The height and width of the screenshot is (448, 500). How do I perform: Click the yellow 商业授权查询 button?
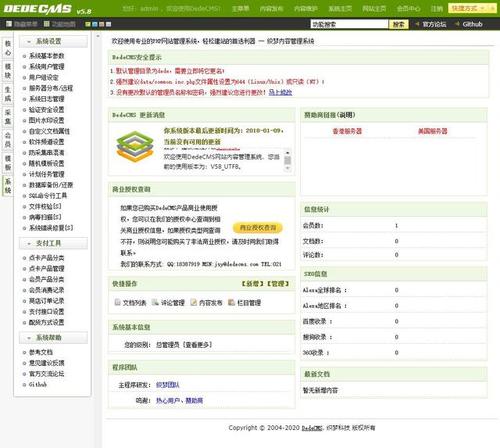(x=258, y=228)
